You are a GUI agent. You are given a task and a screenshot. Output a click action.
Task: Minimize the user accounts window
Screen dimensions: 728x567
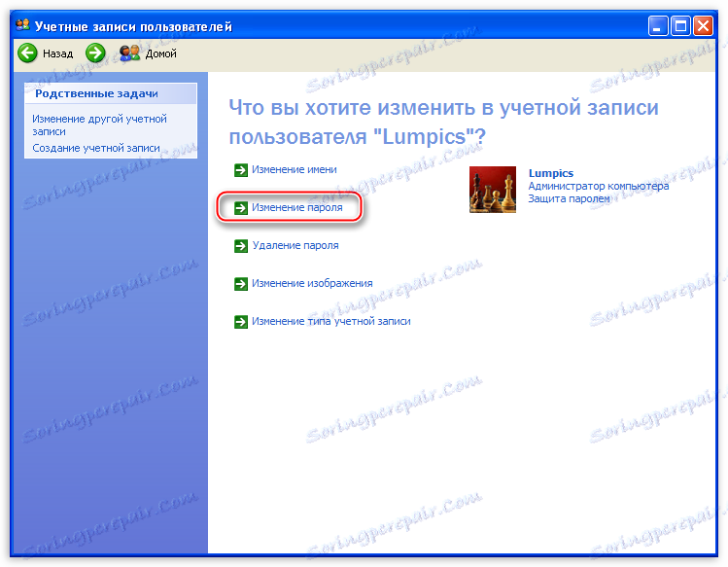pyautogui.click(x=657, y=26)
